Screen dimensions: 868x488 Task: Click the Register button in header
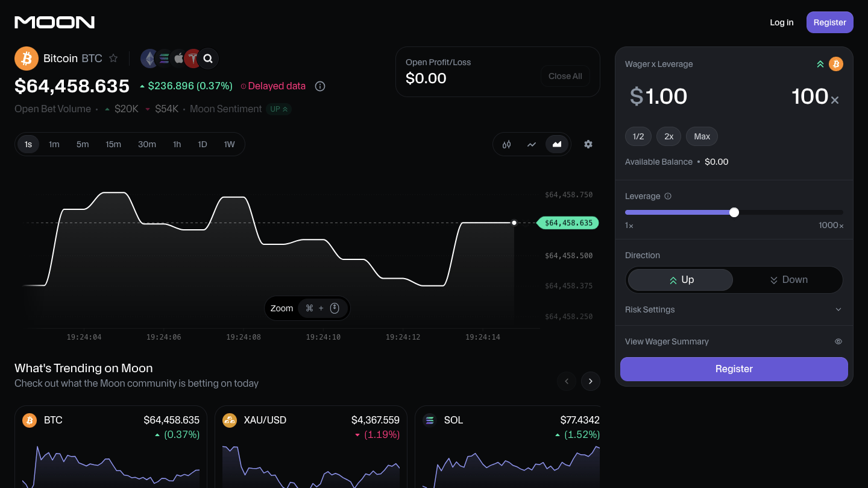click(x=830, y=22)
